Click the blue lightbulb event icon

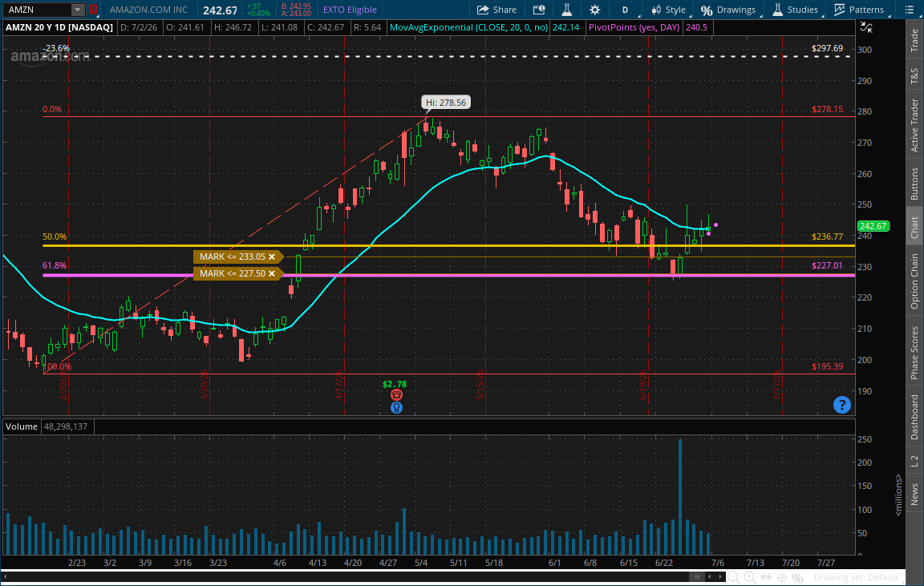tap(396, 407)
